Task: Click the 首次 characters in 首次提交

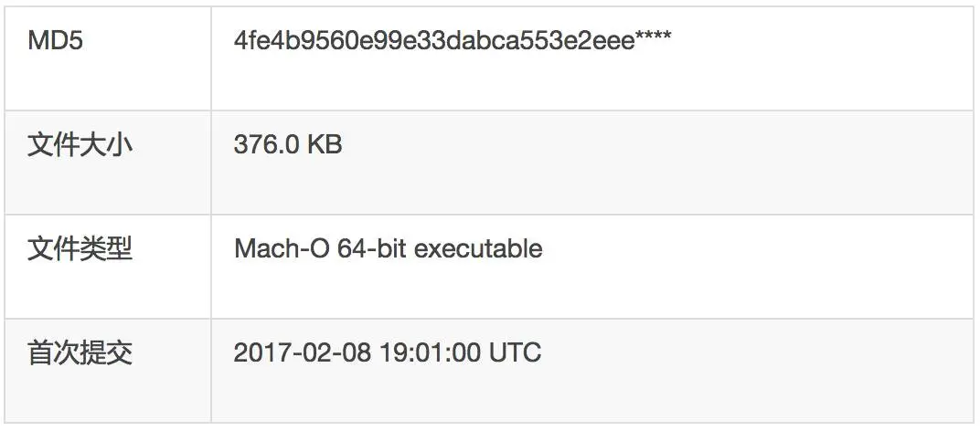Action: 53,352
